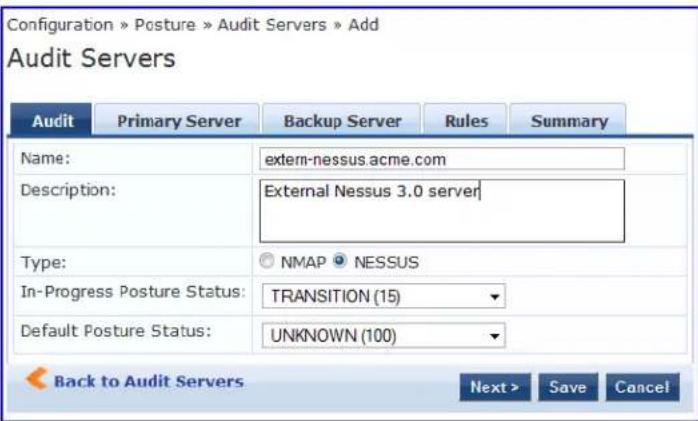Click the Type: field label

(44, 263)
